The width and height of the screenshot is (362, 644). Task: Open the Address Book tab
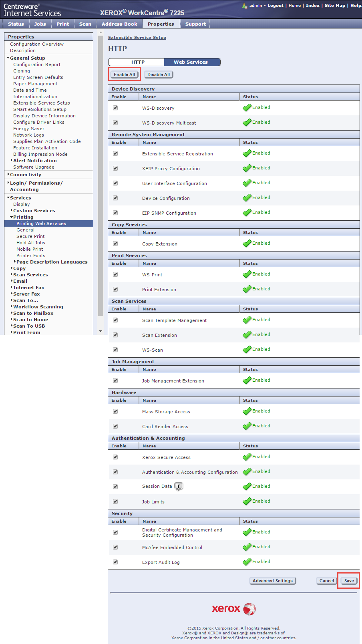tap(119, 24)
